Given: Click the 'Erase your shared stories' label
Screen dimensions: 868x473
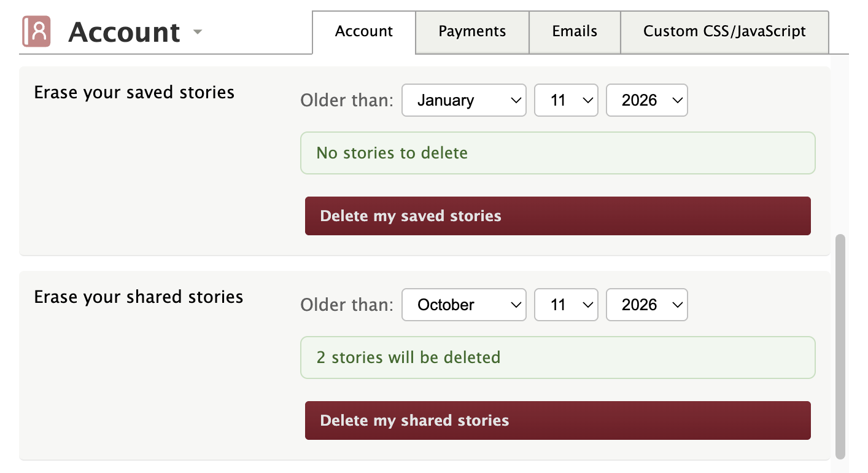Looking at the screenshot, I should (x=139, y=297).
